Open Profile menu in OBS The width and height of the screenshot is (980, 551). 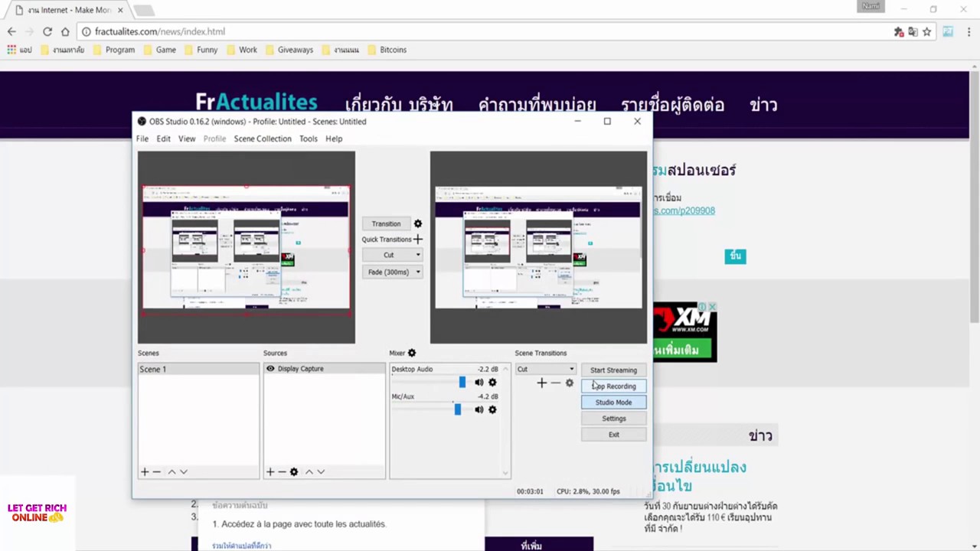pos(214,139)
